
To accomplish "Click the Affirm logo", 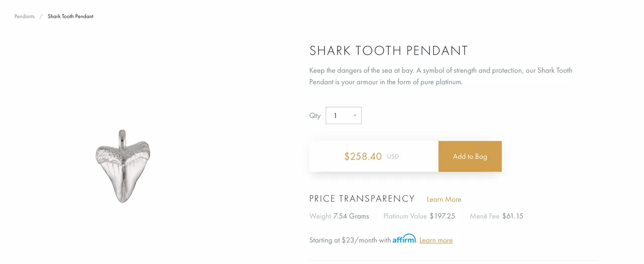I will 405,239.
